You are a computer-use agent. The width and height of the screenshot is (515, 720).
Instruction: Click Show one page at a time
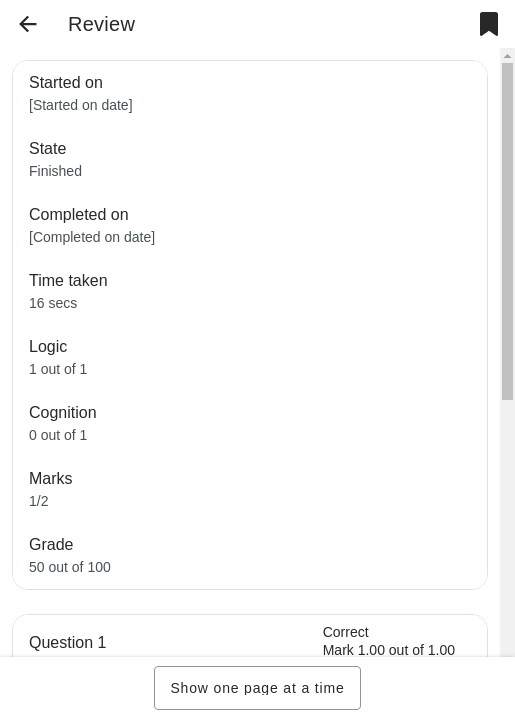coord(257,688)
